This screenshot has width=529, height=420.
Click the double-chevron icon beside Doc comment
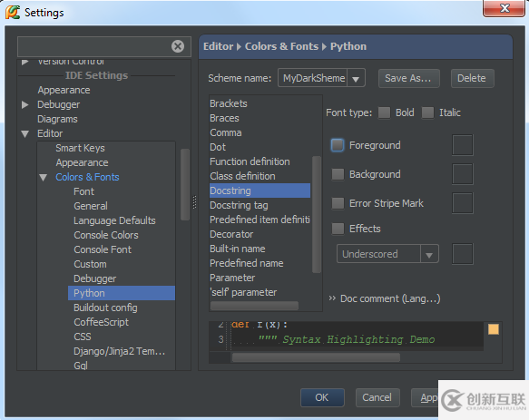pyautogui.click(x=332, y=298)
